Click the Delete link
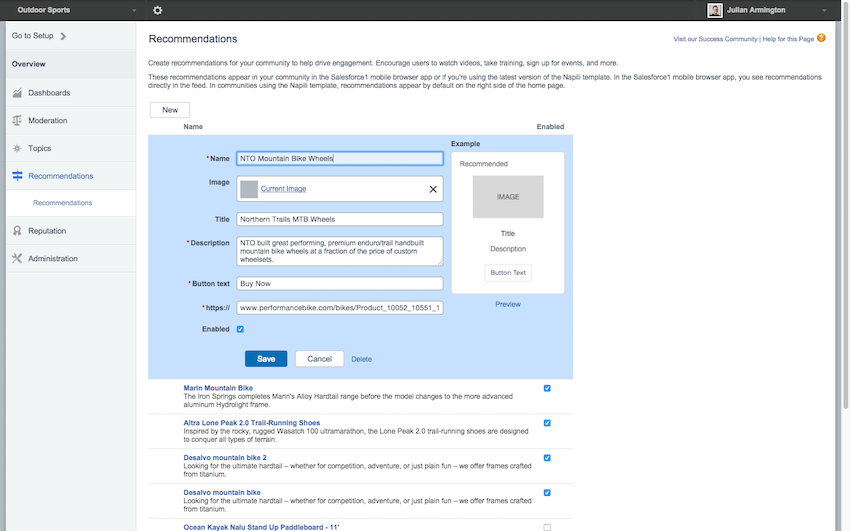This screenshot has width=850, height=531. tap(362, 359)
